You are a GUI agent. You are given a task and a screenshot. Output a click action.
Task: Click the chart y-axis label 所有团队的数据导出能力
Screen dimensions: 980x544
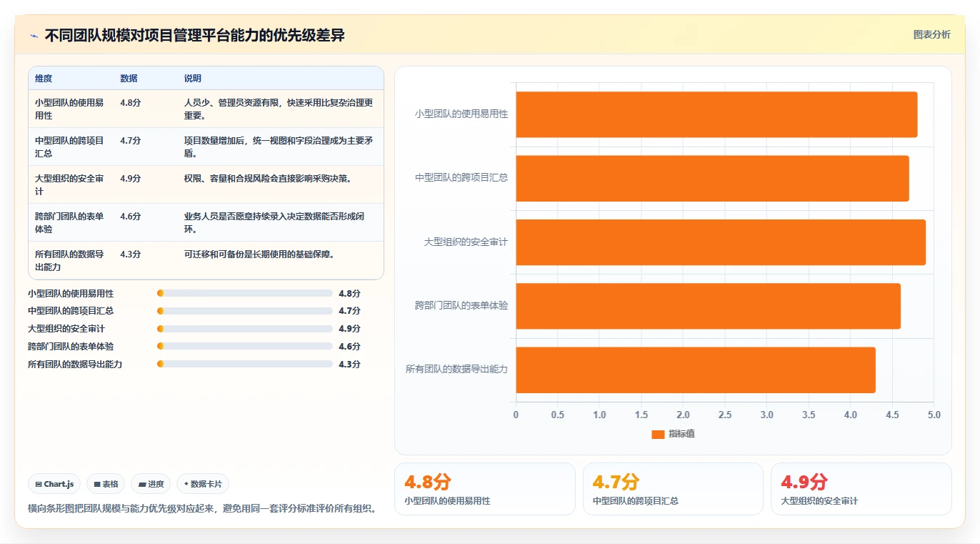[457, 370]
